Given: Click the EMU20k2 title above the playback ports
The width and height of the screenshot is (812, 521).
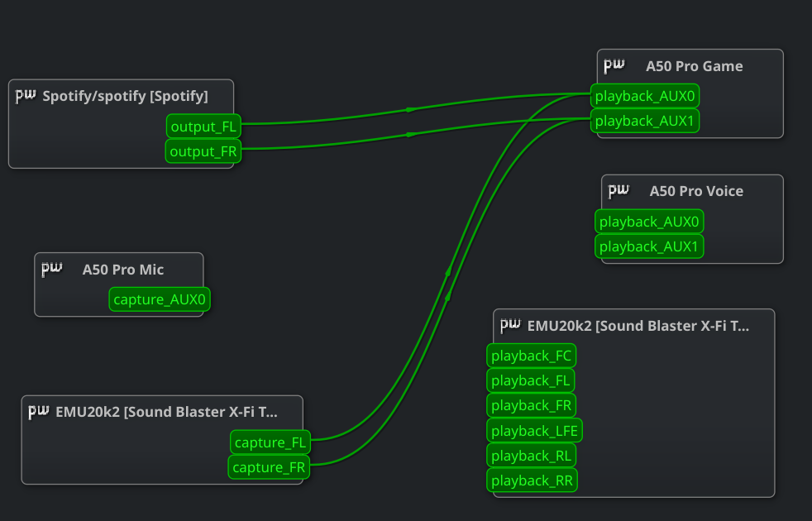Looking at the screenshot, I should (x=638, y=326).
